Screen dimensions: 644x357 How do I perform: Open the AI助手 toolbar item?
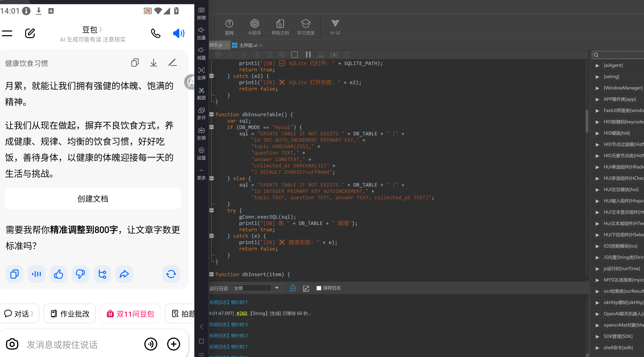click(x=254, y=27)
